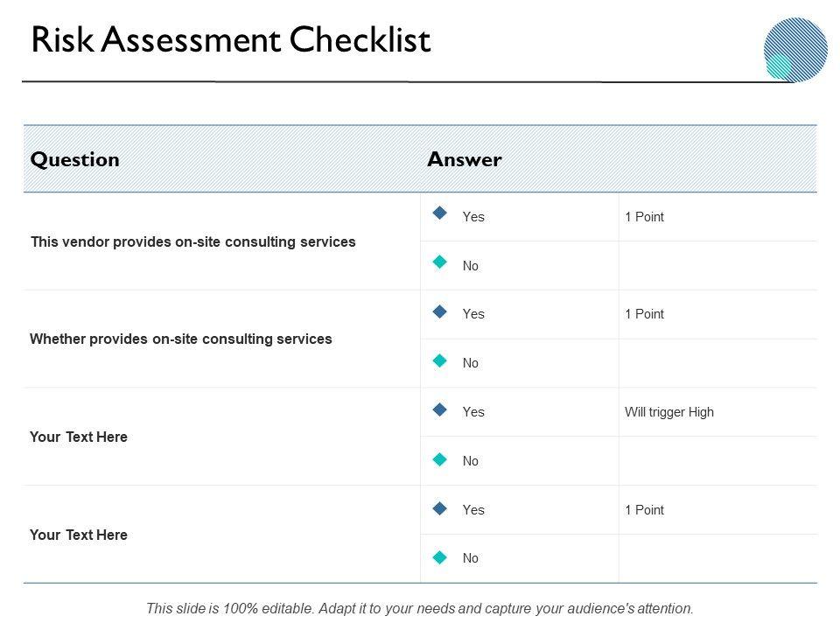Click the "Yes" label in the first question row
Image resolution: width=840 pixels, height=630 pixels.
[473, 217]
